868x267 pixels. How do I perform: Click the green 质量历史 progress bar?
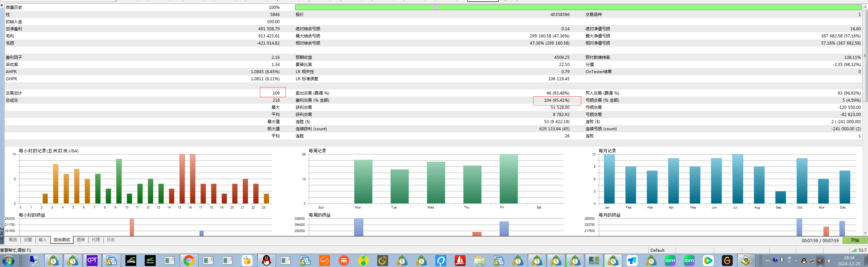(578, 7)
